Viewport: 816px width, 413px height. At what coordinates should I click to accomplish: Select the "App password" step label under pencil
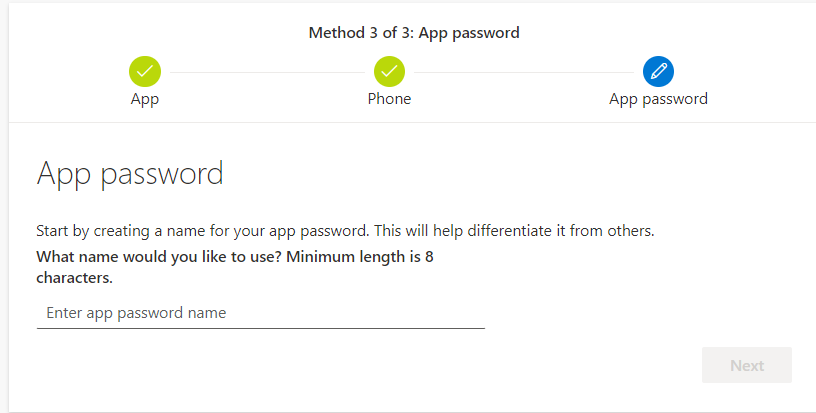(658, 99)
